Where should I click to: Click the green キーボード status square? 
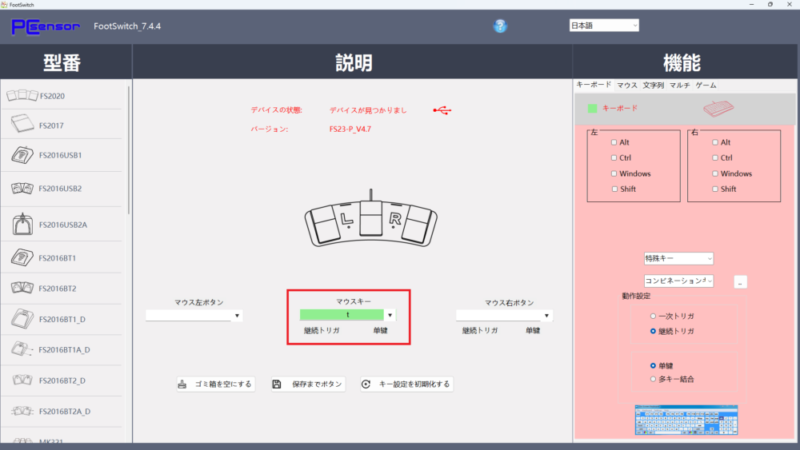point(592,108)
